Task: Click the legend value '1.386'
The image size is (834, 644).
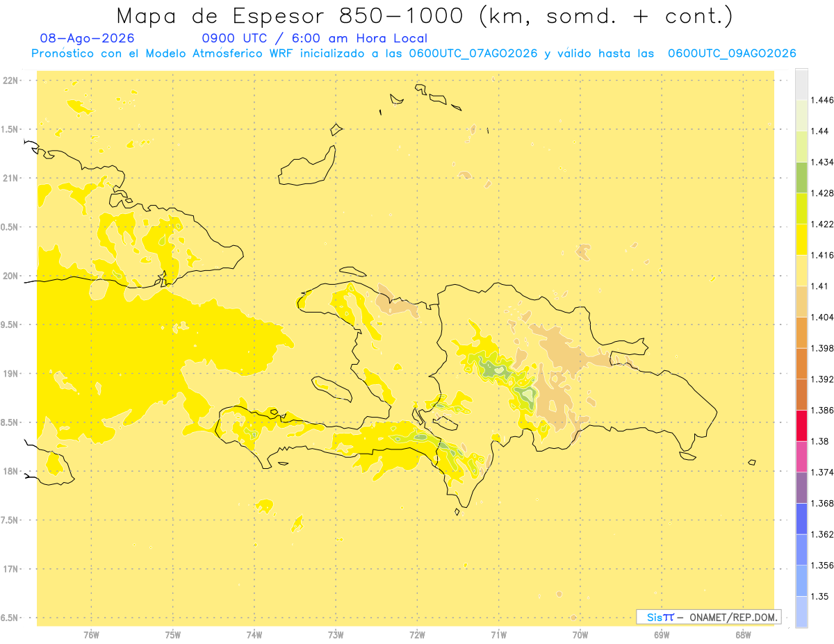Action: [x=823, y=411]
